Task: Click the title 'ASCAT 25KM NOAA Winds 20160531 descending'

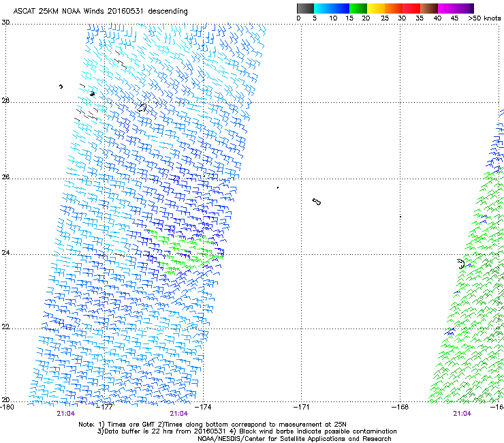Action: point(100,12)
